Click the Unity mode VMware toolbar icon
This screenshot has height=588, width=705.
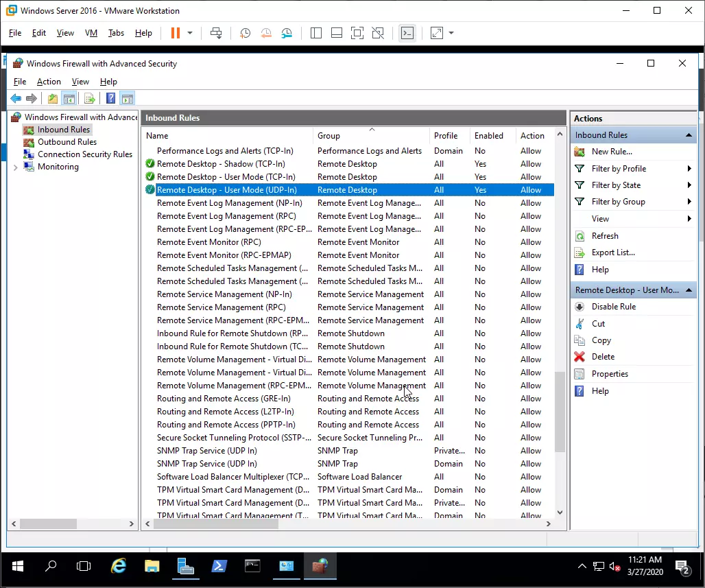point(378,33)
